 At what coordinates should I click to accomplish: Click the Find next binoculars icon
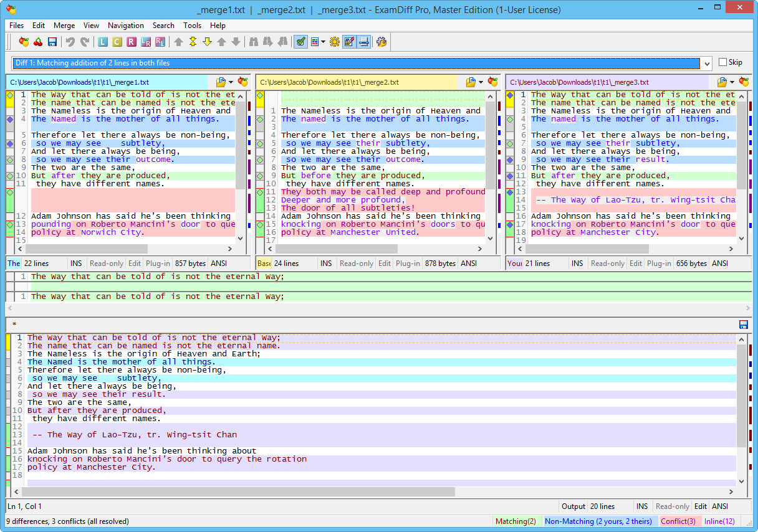point(282,42)
